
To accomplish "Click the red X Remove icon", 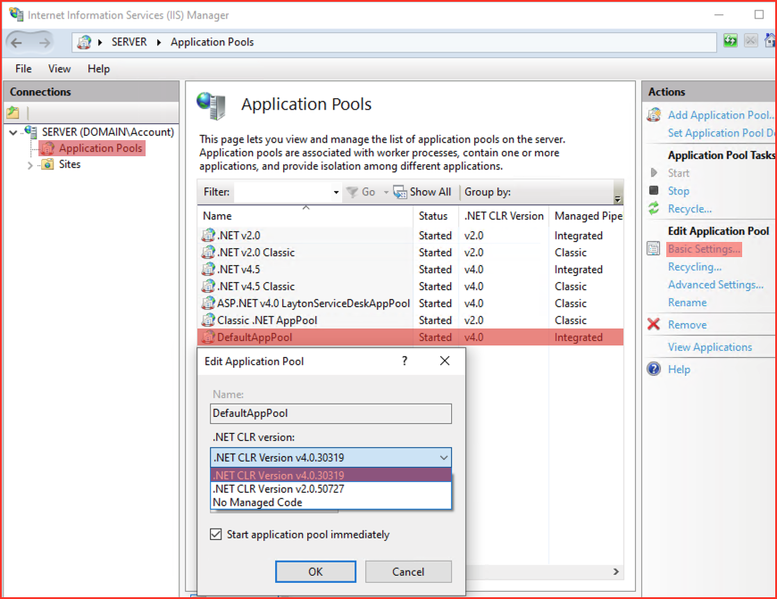I will (x=654, y=324).
